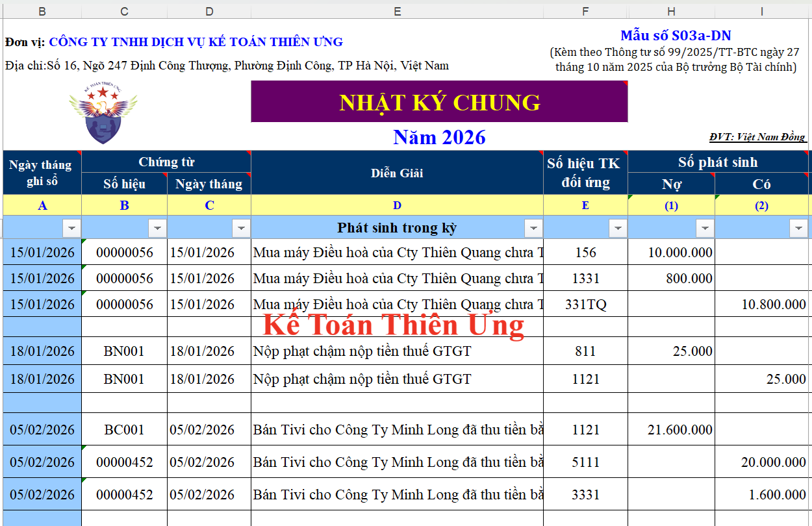Select column F header
812x526 pixels.
tap(585, 11)
